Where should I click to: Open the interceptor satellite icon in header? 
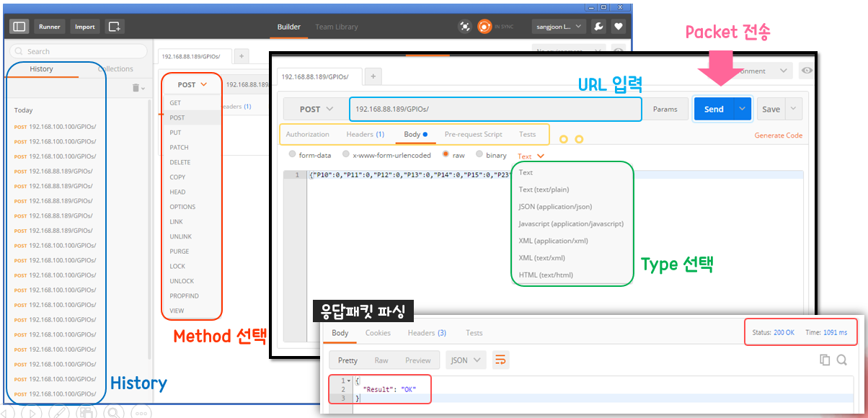[465, 27]
